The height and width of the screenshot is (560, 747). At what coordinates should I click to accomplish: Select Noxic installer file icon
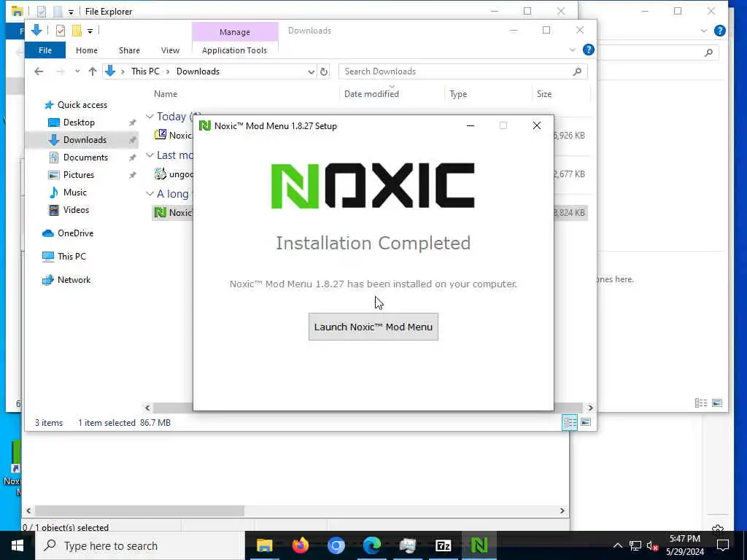[160, 212]
